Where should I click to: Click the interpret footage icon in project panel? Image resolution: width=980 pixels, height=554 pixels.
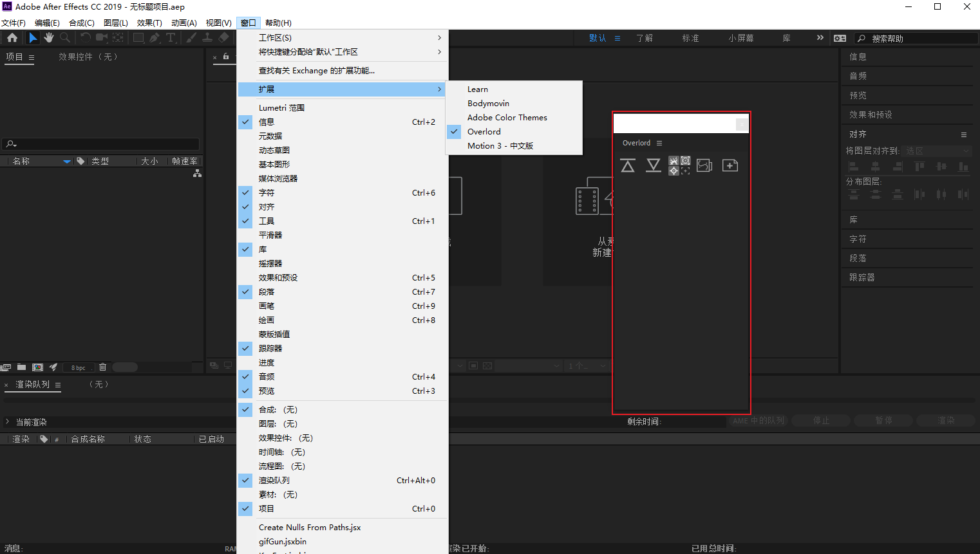click(x=6, y=367)
